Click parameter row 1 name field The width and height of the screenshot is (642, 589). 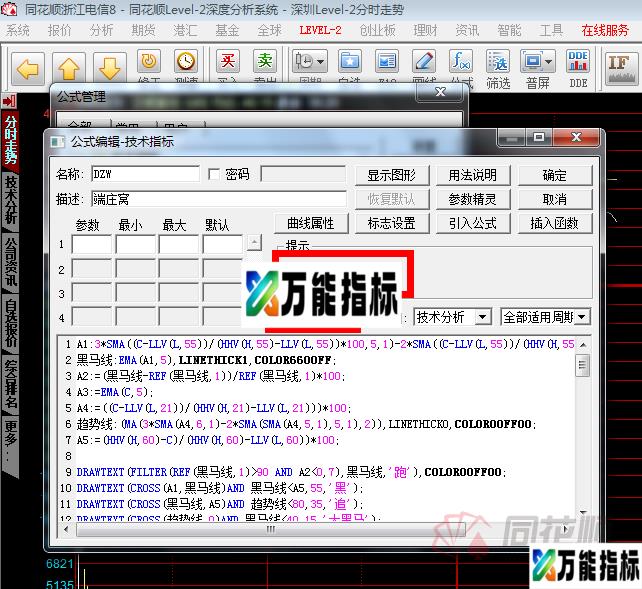pos(92,244)
